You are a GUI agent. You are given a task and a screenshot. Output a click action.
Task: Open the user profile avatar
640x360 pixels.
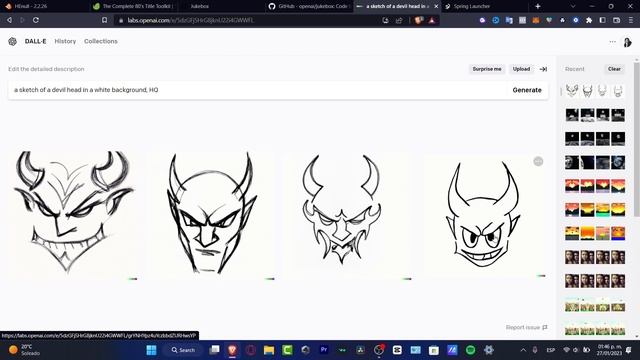coord(627,42)
